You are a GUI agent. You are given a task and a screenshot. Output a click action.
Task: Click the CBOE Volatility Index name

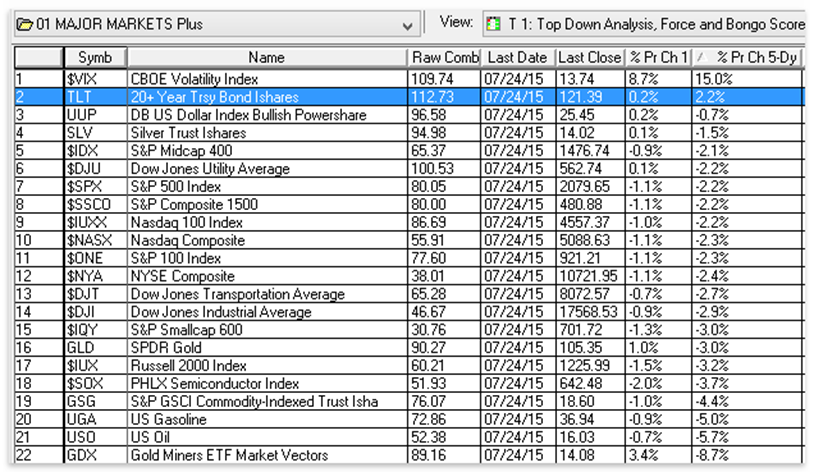194,79
